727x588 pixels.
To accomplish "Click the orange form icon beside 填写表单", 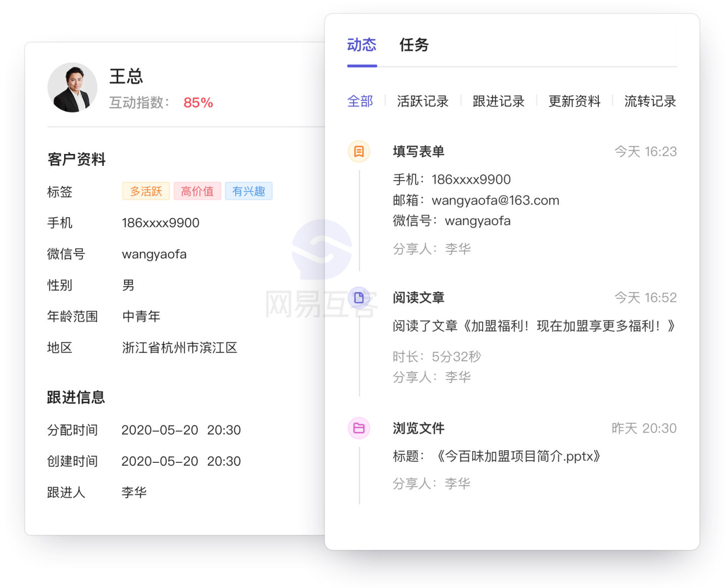I will pos(359,151).
